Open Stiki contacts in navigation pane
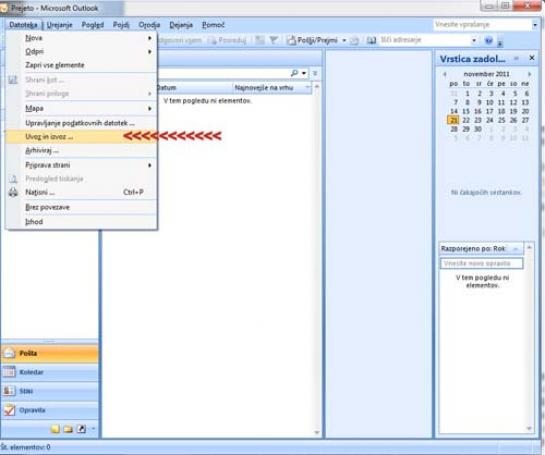The height and width of the screenshot is (455, 545). pyautogui.click(x=50, y=391)
